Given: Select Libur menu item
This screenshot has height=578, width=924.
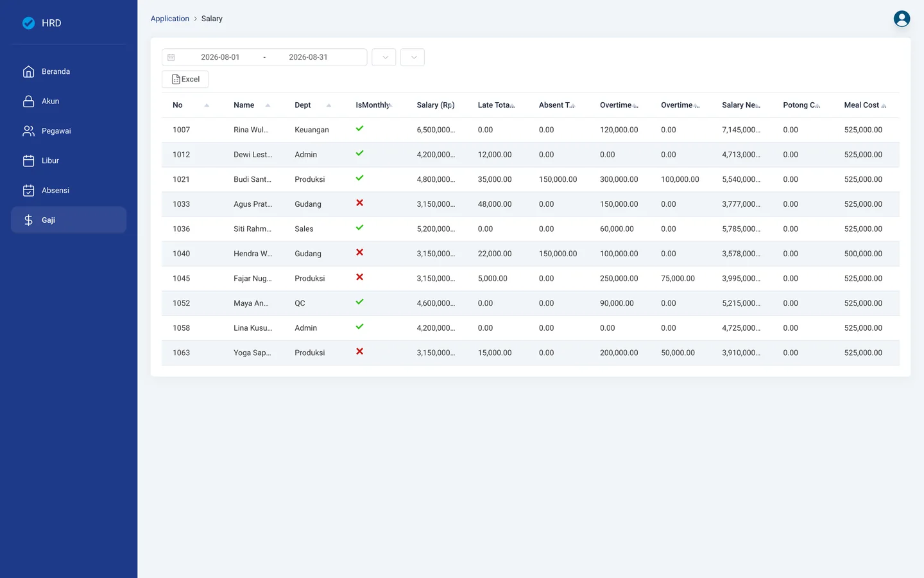Looking at the screenshot, I should point(69,161).
